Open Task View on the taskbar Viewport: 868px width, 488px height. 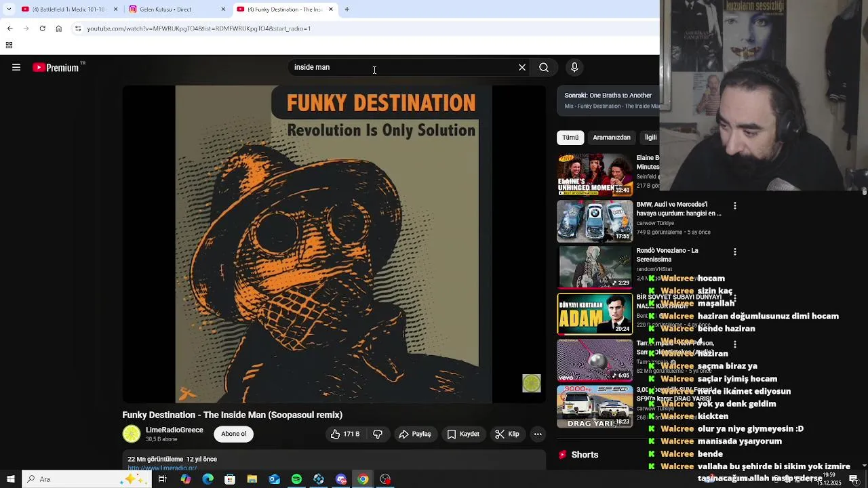coord(163,479)
